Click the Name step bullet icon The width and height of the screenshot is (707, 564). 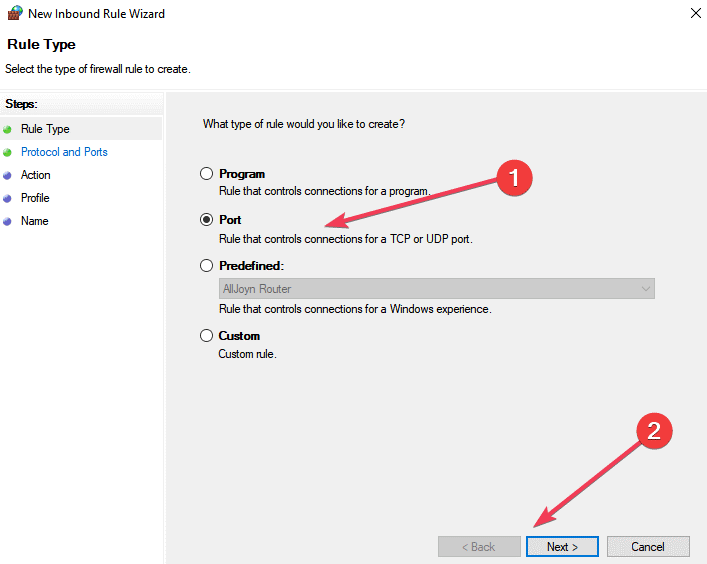pos(8,221)
